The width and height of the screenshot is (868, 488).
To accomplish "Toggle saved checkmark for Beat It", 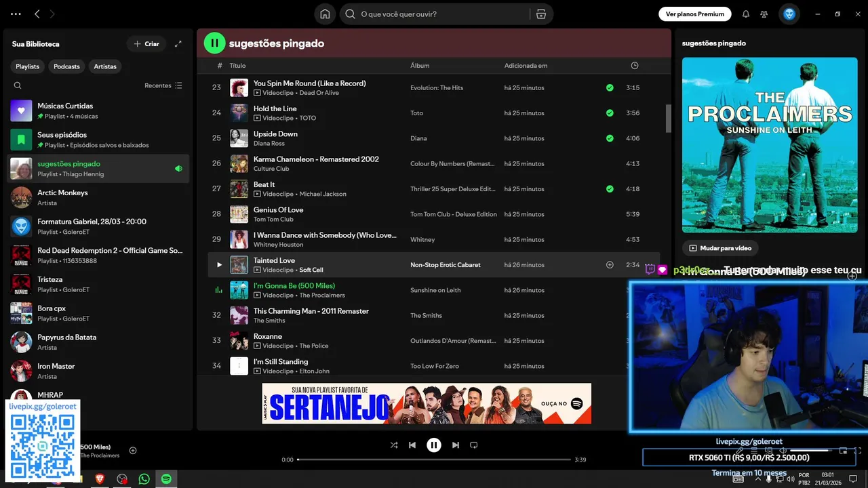I will [x=610, y=189].
